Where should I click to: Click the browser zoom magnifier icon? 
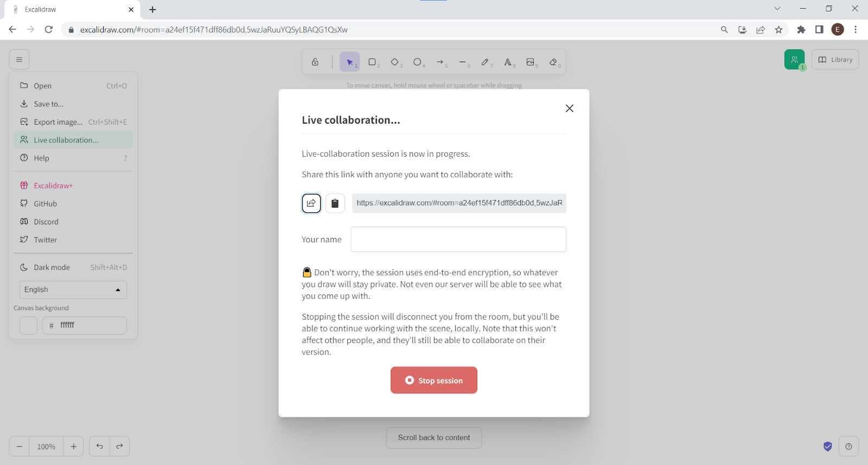[x=724, y=30]
